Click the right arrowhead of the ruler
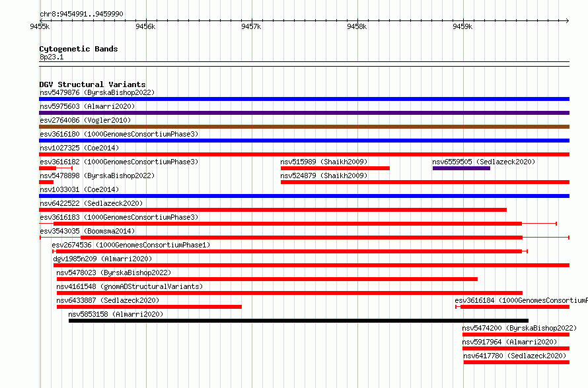This screenshot has width=588, height=388. [567, 20]
